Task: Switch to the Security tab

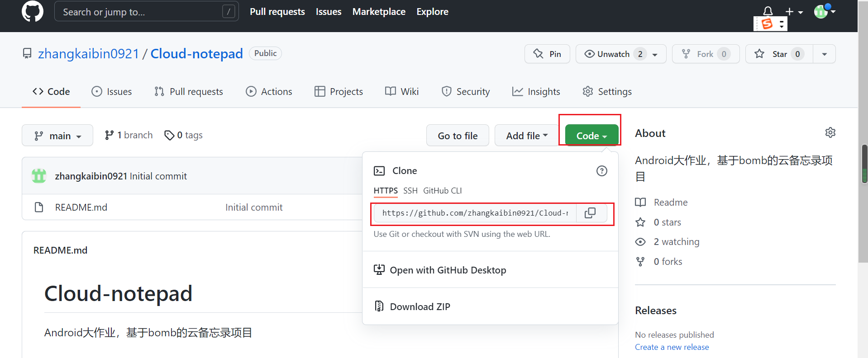Action: click(x=466, y=91)
